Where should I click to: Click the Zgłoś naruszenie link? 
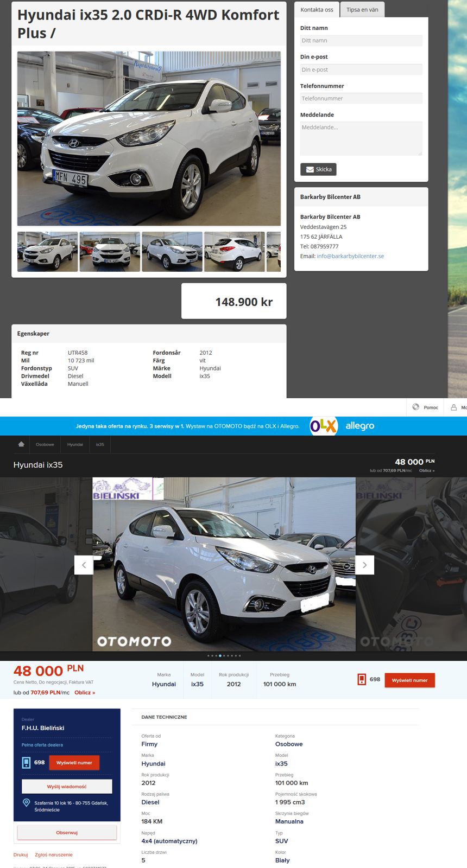coord(54,854)
